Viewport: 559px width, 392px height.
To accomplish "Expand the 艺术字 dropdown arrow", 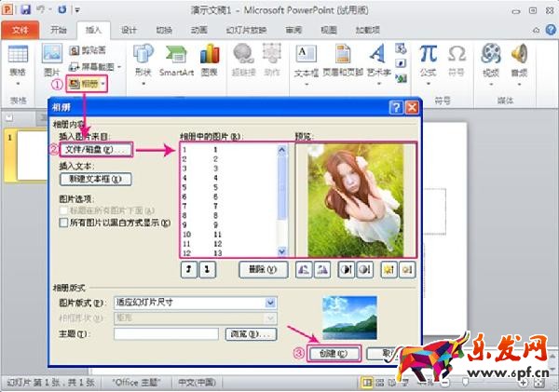I will tap(379, 84).
